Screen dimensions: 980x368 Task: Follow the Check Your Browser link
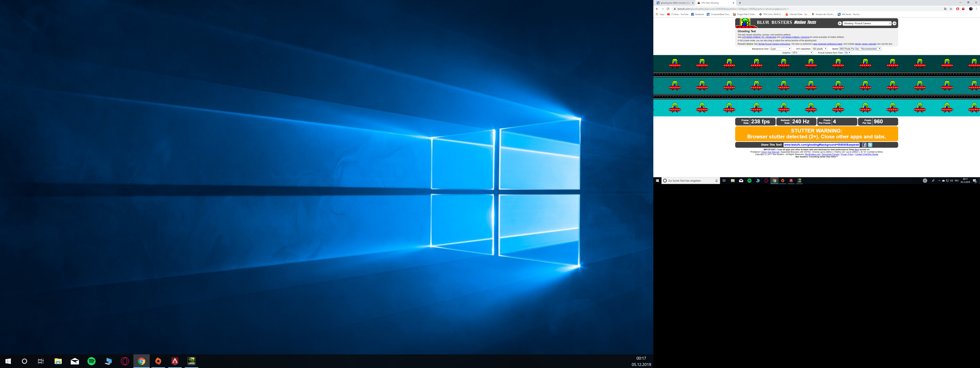point(770,152)
